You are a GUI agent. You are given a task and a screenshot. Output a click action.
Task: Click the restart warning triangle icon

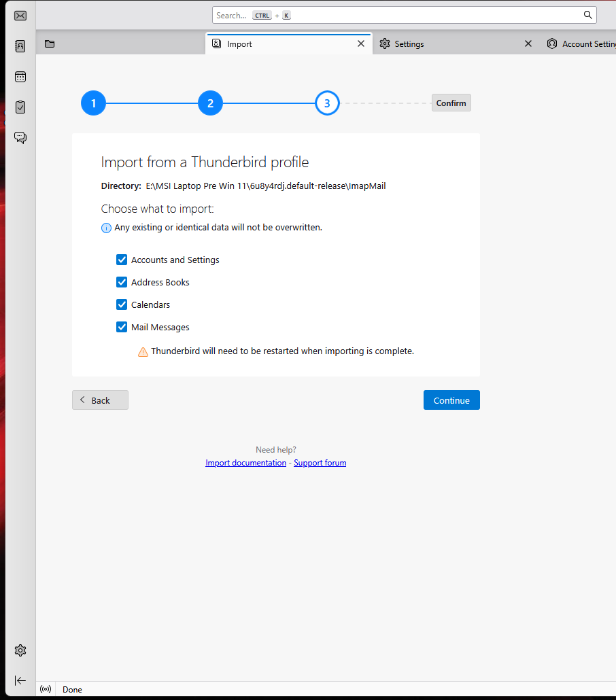point(143,352)
